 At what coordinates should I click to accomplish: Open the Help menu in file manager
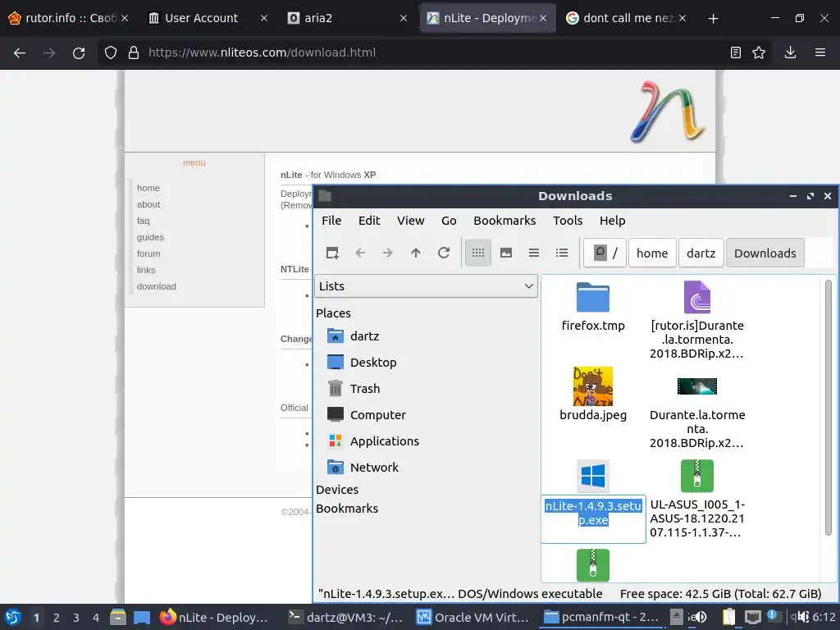(x=612, y=221)
